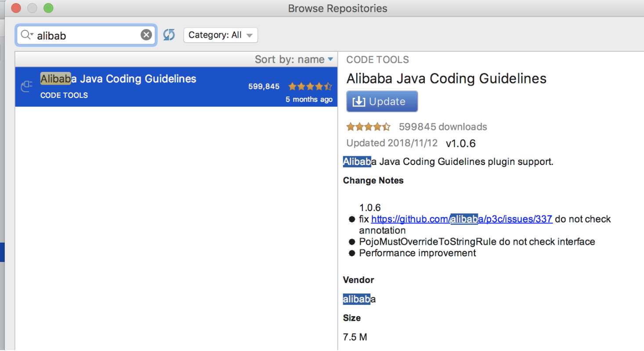The width and height of the screenshot is (644, 351).
Task: Click the CODE TOOLS heading in the details panel
Action: 377,60
